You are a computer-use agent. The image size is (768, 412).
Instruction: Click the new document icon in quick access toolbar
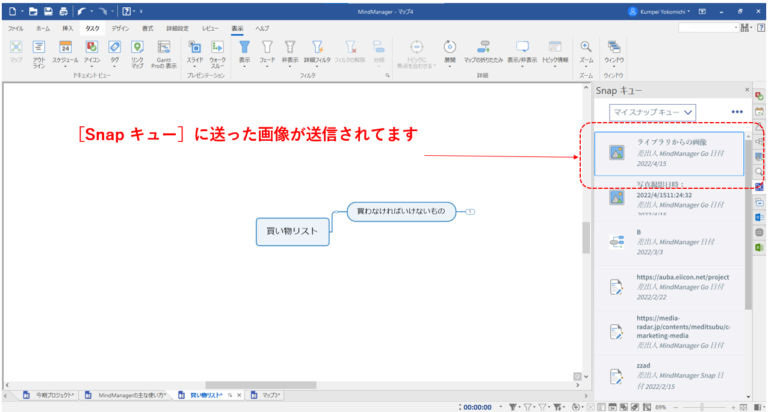click(12, 11)
